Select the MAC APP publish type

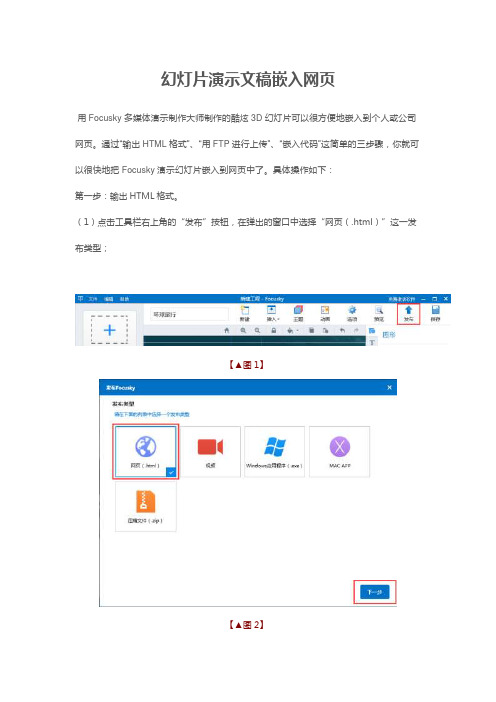point(340,451)
